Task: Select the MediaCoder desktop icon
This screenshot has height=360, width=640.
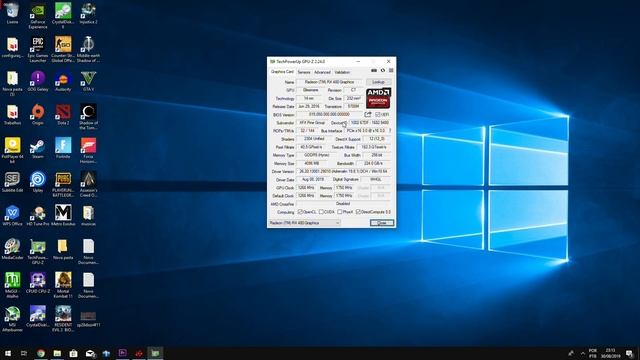Action: pos(13,250)
